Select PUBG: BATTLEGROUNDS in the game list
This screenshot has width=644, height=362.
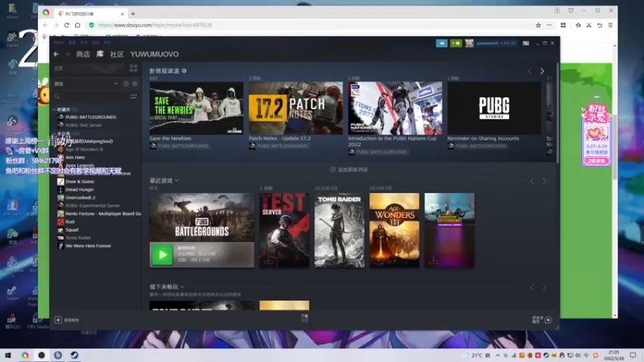click(91, 117)
